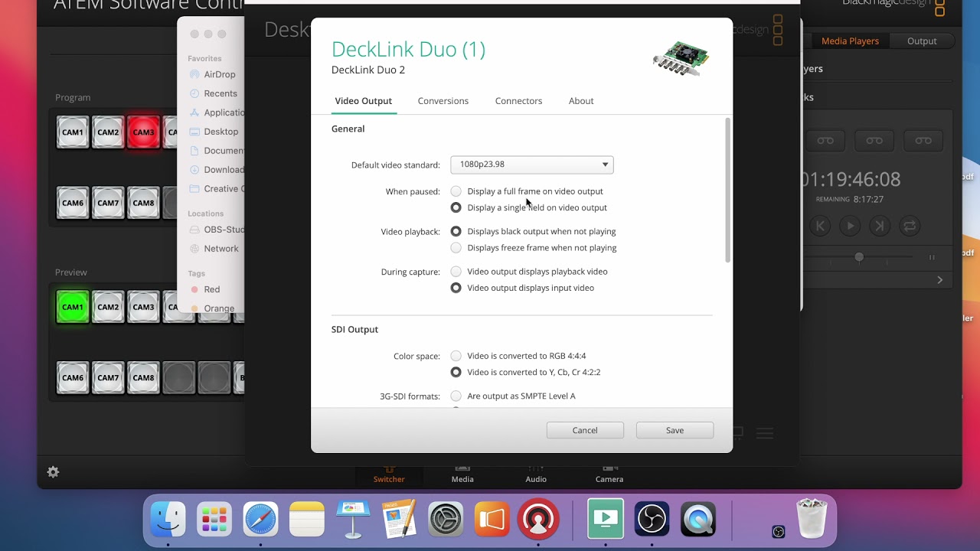The image size is (980, 551).
Task: Click the Cancel button
Action: pyautogui.click(x=585, y=430)
